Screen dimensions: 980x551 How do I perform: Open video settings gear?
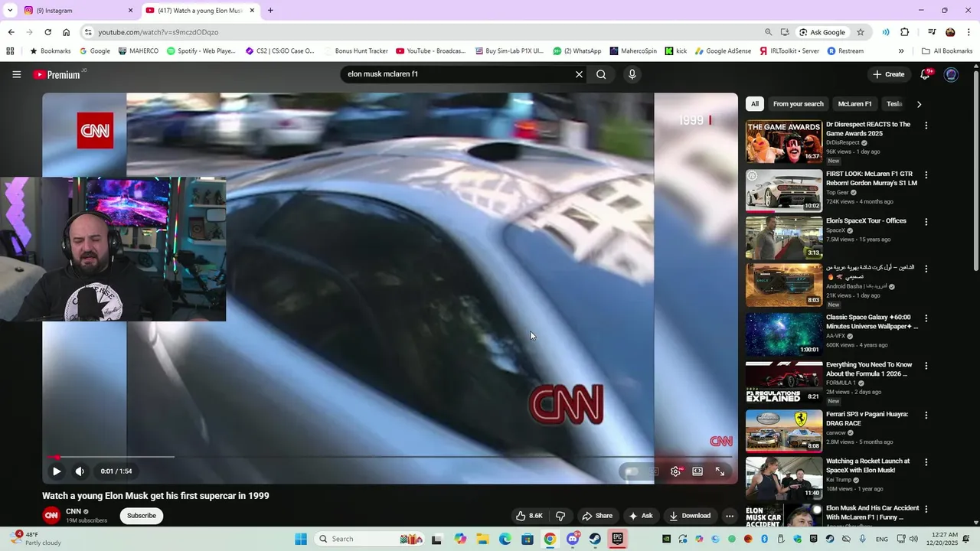(x=675, y=471)
